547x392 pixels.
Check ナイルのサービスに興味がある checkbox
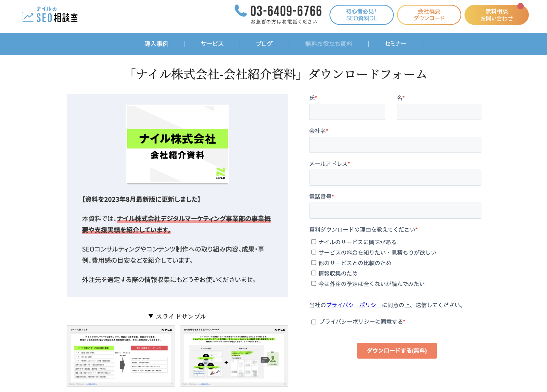coord(314,242)
